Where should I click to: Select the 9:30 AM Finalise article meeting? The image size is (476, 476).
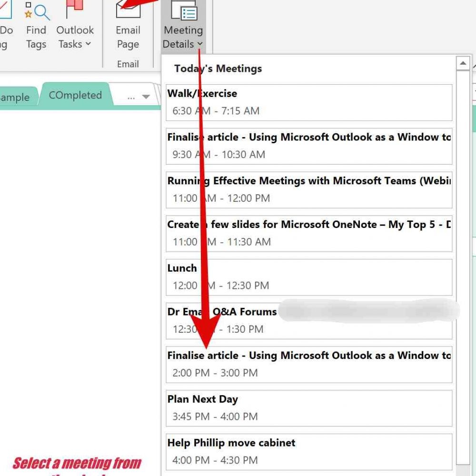click(x=309, y=146)
